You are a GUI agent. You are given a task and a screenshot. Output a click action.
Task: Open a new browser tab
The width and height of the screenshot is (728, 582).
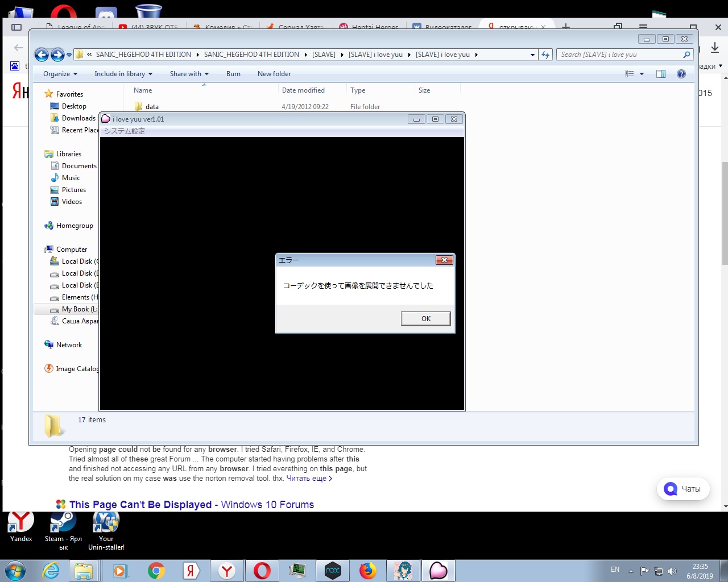[566, 27]
